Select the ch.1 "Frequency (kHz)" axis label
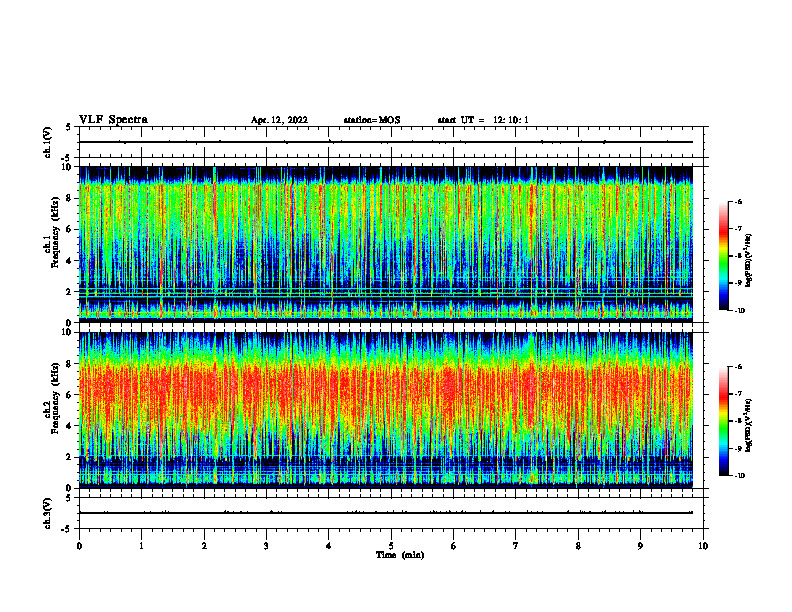 pos(55,232)
